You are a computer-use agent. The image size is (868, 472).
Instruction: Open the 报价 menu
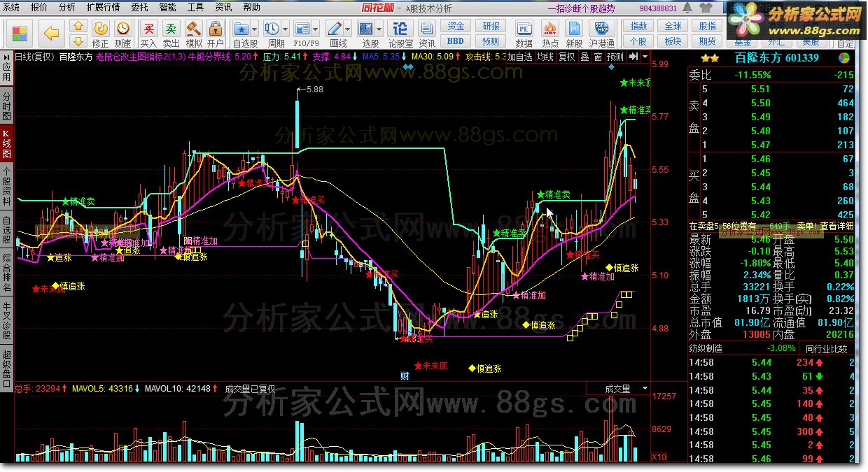click(40, 8)
